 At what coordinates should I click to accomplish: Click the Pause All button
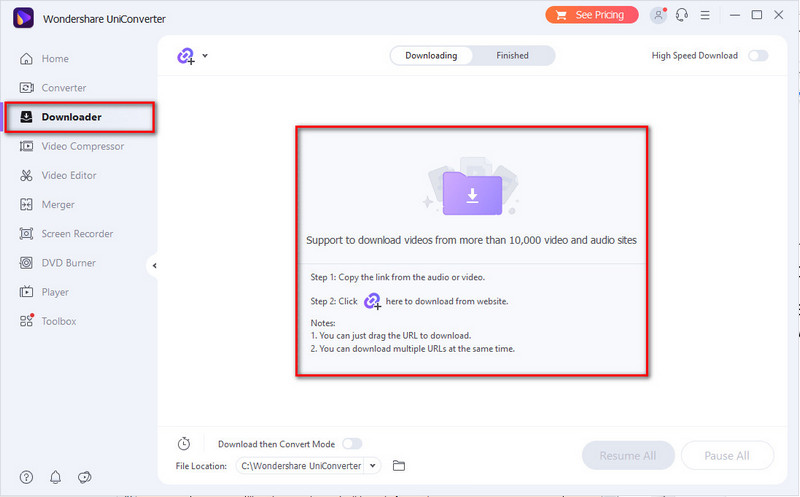(727, 455)
